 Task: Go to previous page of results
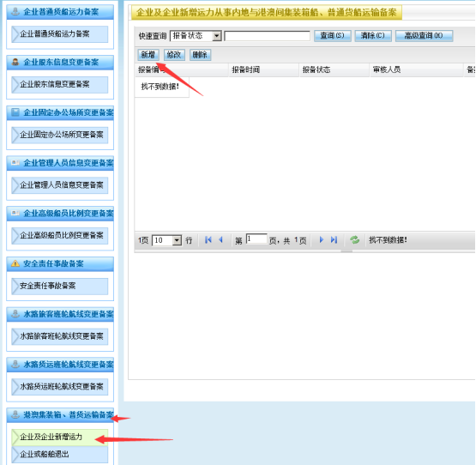click(x=220, y=240)
